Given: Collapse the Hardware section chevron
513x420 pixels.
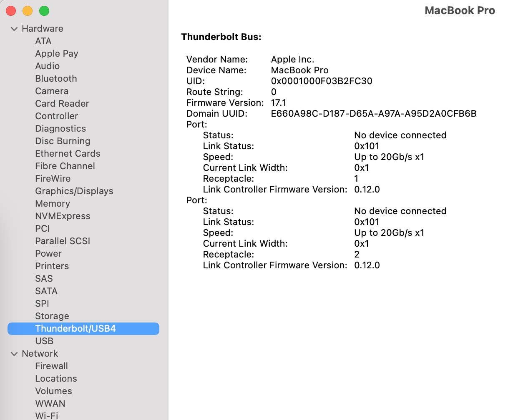Looking at the screenshot, I should pos(15,29).
